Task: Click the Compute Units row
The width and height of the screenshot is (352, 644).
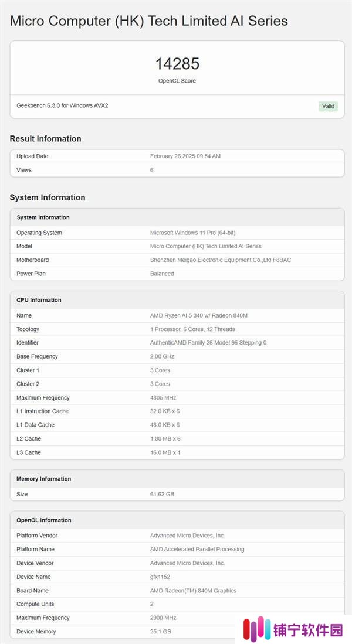Action: tap(177, 604)
